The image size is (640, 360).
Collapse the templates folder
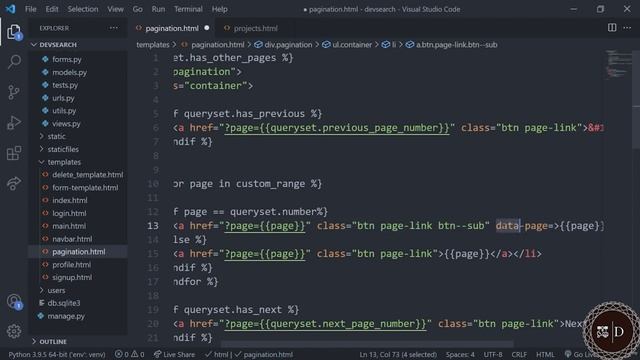[64, 162]
